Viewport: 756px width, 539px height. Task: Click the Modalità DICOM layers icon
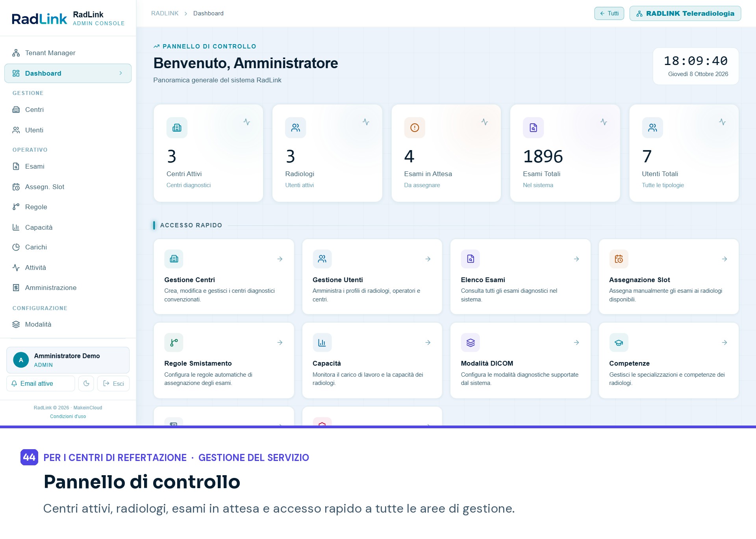(471, 342)
